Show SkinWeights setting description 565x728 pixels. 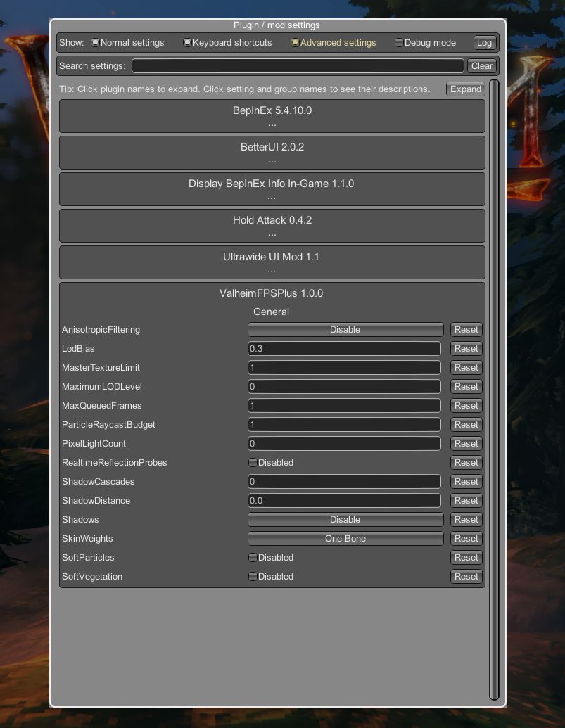(x=87, y=539)
